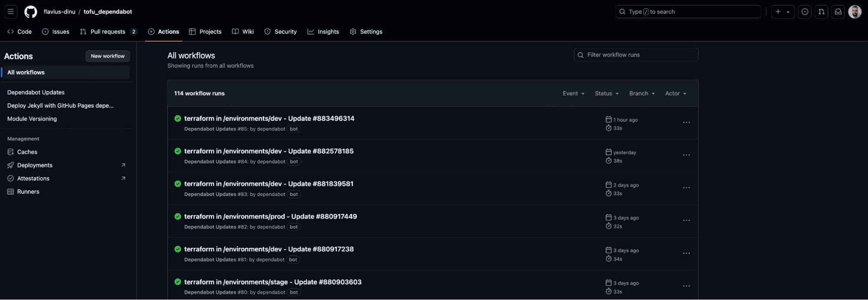Open options menu for Update #883496314 run
This screenshot has width=868, height=300.
(686, 123)
